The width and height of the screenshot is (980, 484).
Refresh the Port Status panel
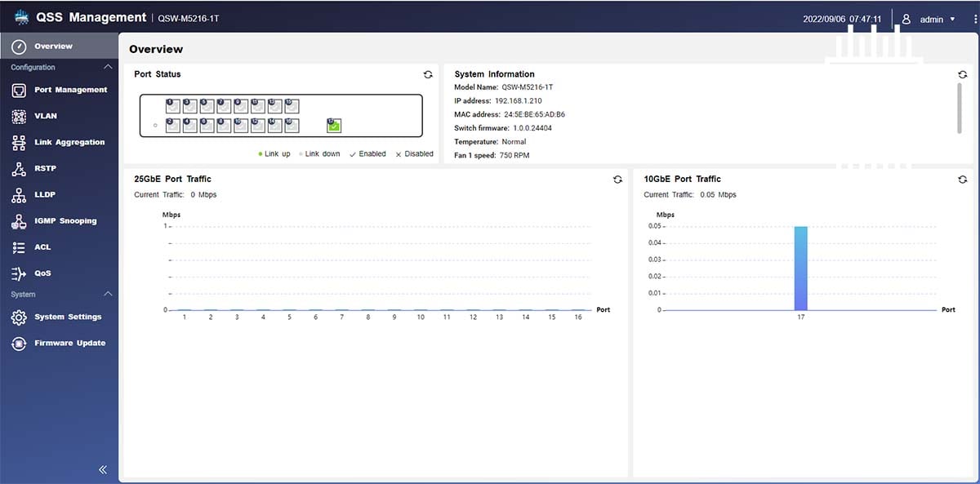428,74
